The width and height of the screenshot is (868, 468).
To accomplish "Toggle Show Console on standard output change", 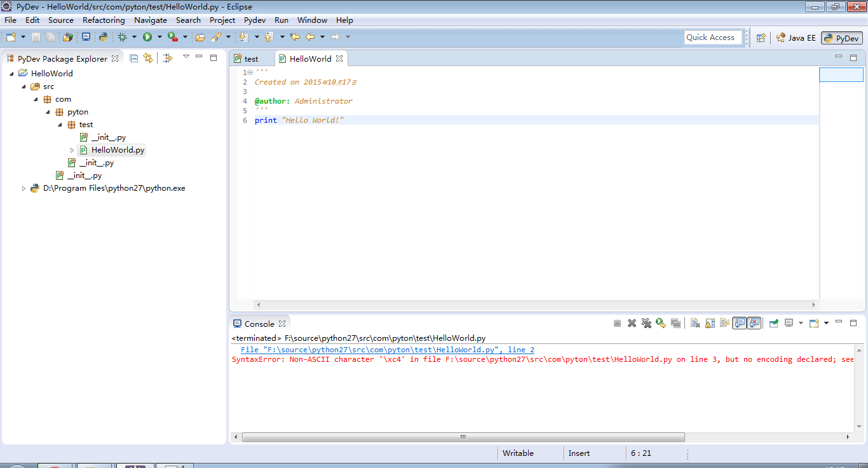I will pos(739,323).
